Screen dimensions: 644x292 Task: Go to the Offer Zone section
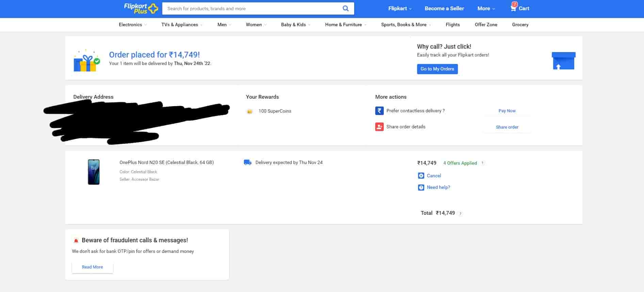[x=486, y=25]
